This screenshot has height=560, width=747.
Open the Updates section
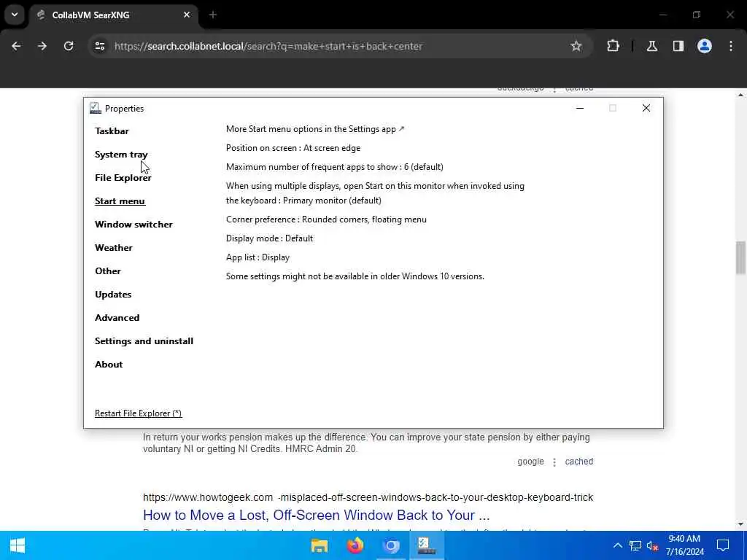pyautogui.click(x=113, y=295)
